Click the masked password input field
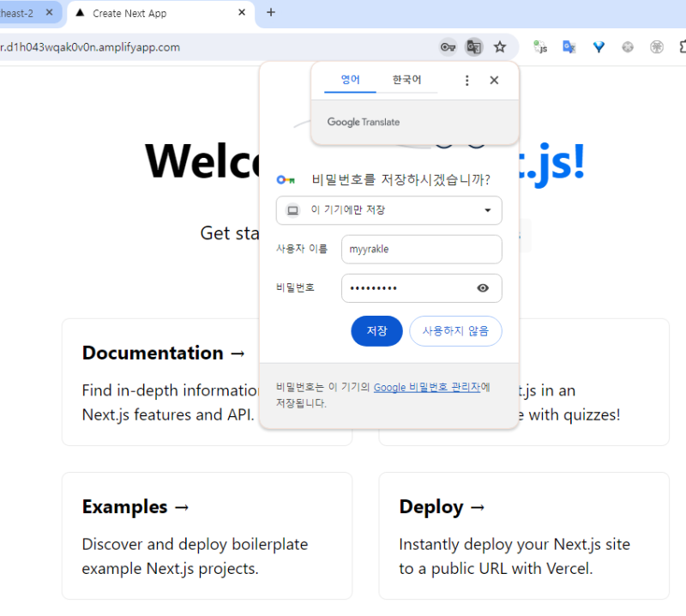Image resolution: width=686 pixels, height=616 pixels. pyautogui.click(x=421, y=288)
